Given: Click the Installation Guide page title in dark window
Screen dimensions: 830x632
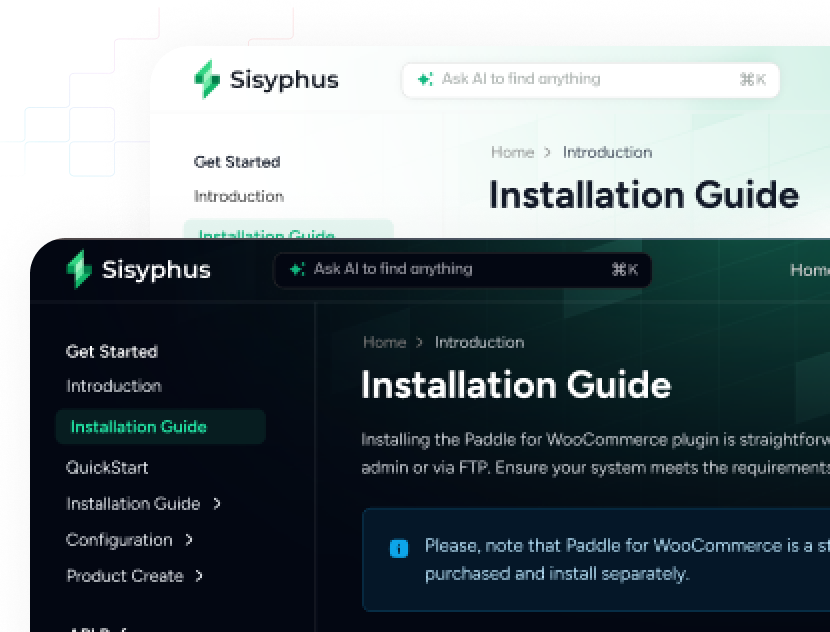Looking at the screenshot, I should 516,384.
